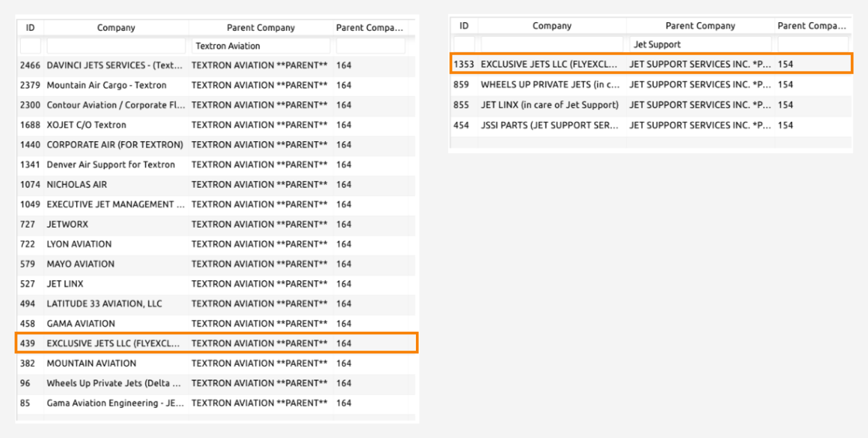Select the Gama Aviation Engineering row
Viewport: 868px width, 438px height.
click(216, 403)
